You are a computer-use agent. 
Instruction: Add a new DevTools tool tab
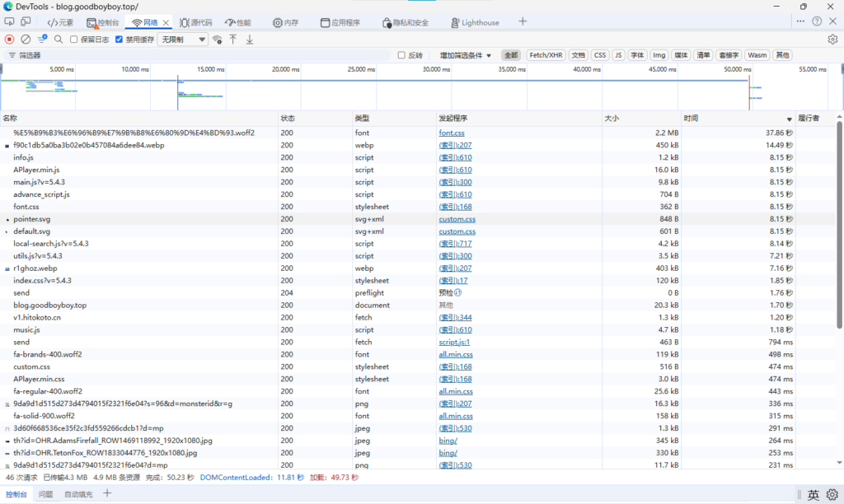[523, 21]
